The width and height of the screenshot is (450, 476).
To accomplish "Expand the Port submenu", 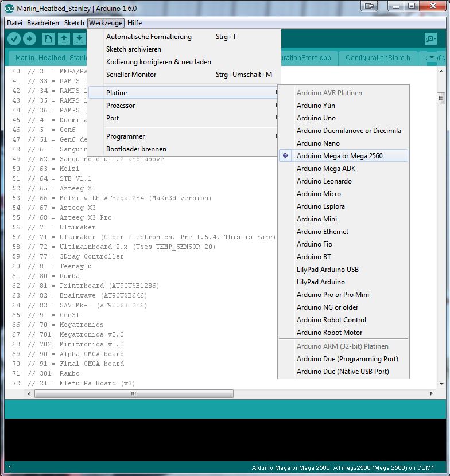I will pyautogui.click(x=184, y=118).
